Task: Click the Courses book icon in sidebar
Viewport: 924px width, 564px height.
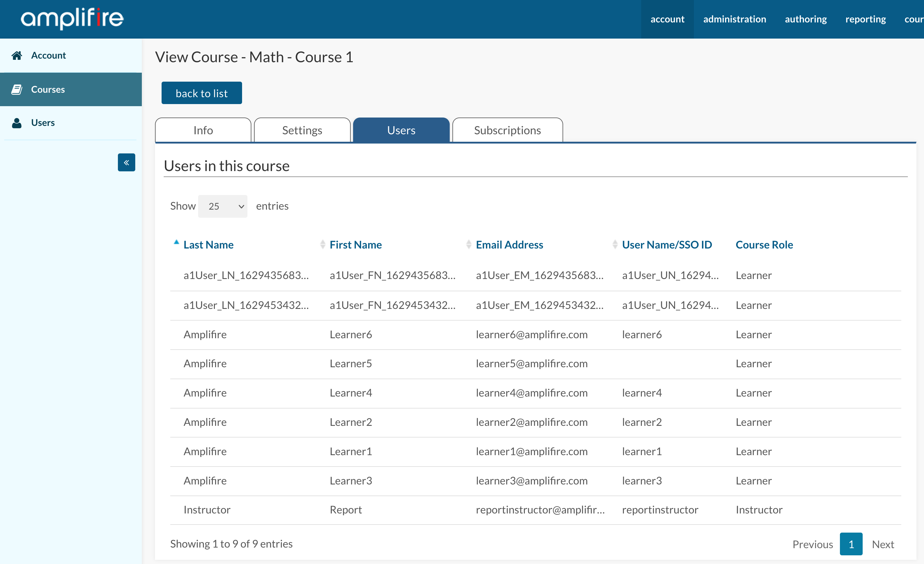Action: pos(16,89)
